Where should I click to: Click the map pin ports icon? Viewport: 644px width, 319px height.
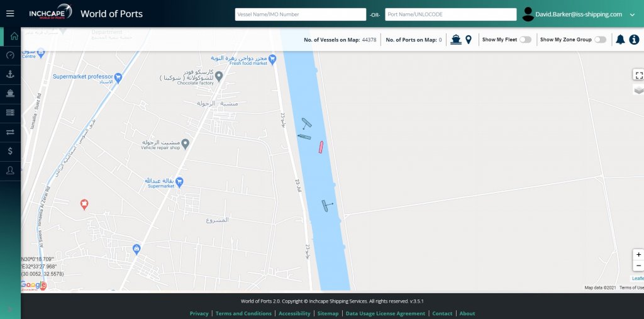(468, 40)
